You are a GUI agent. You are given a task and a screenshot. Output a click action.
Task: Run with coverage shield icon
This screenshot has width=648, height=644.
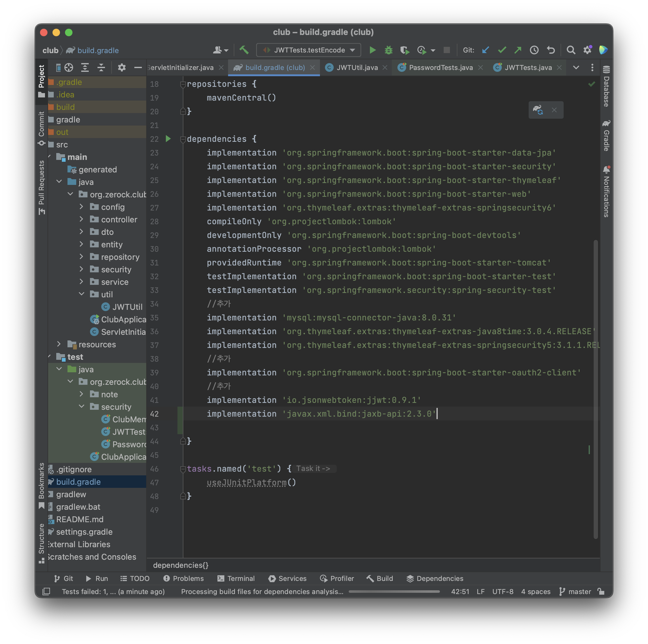pos(405,50)
